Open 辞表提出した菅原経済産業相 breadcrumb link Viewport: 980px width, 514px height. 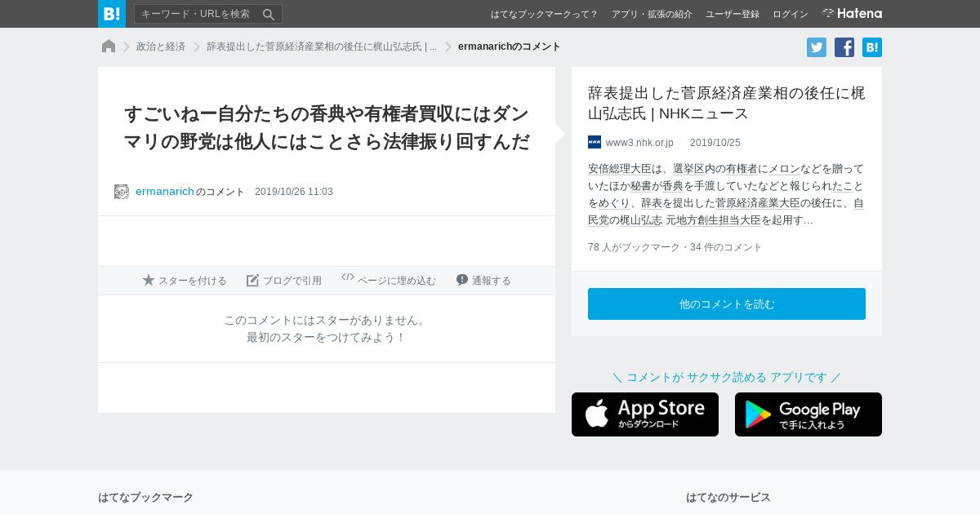322,47
